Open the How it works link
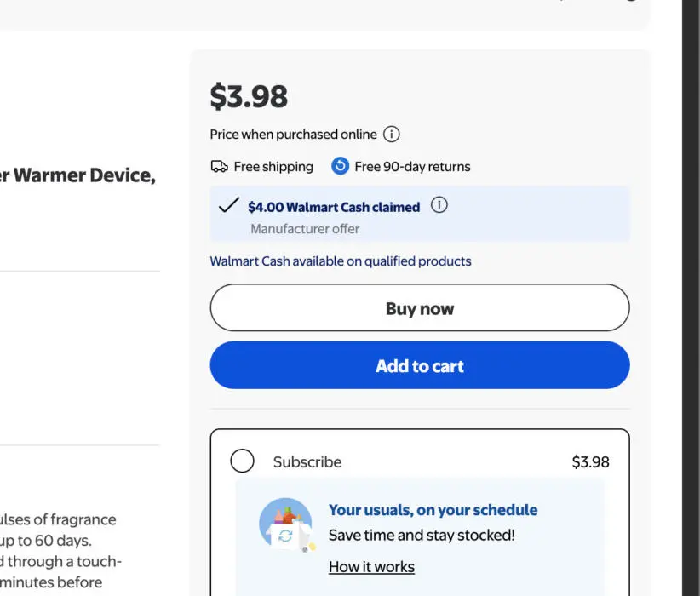The height and width of the screenshot is (596, 700). coord(371,566)
